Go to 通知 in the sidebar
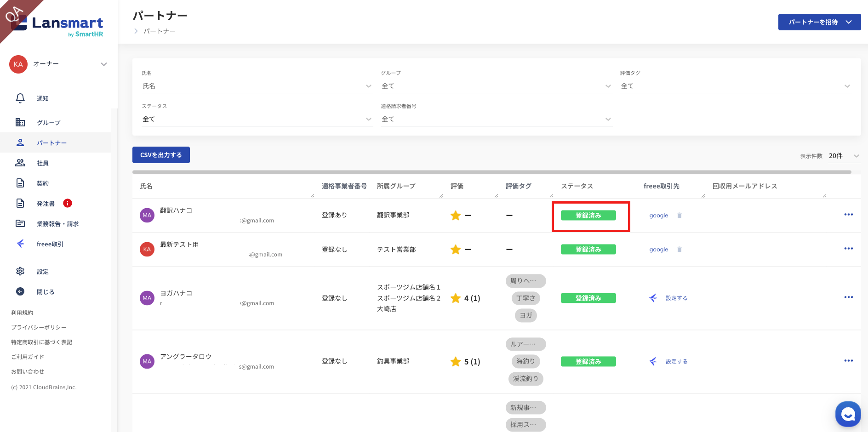 (x=43, y=98)
